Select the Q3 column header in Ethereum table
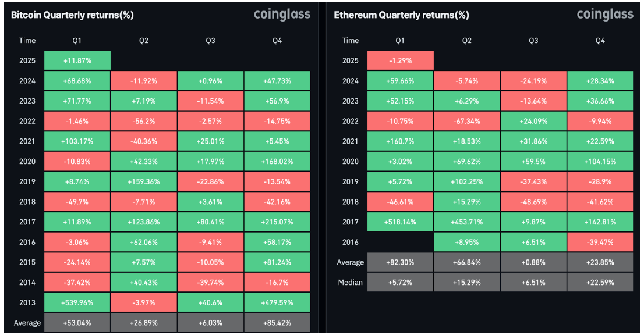 tap(533, 41)
